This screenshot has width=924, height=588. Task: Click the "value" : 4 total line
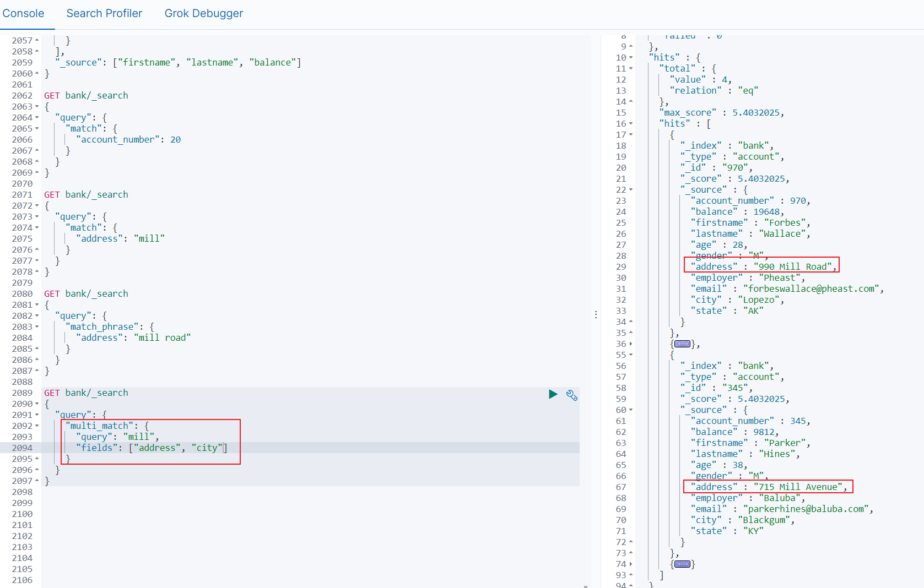pyautogui.click(x=701, y=80)
